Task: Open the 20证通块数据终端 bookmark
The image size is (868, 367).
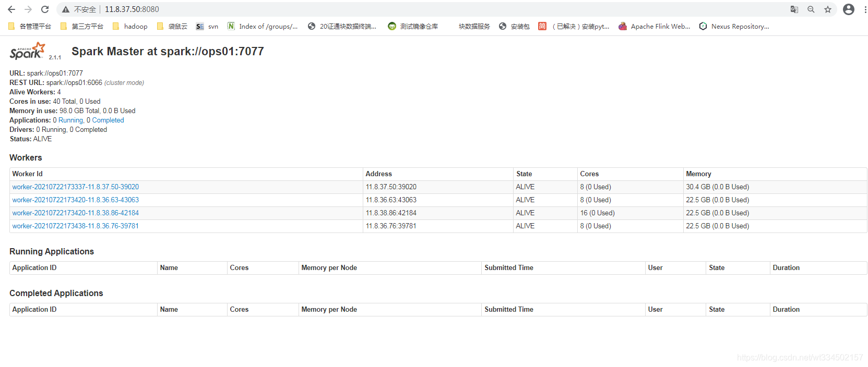Action: click(342, 26)
